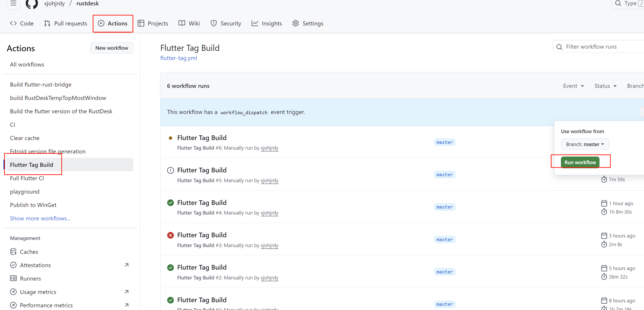Screen dimensions: 644x310
Task: Click the red failed status icon on run #3
Action: click(170, 235)
